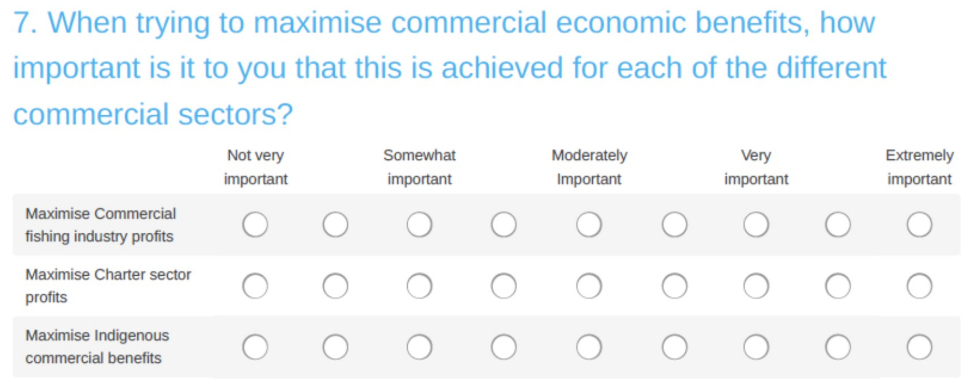The height and width of the screenshot is (391, 980).
Task: Select 'Extremely important' for Charter sector profits
Action: [919, 286]
